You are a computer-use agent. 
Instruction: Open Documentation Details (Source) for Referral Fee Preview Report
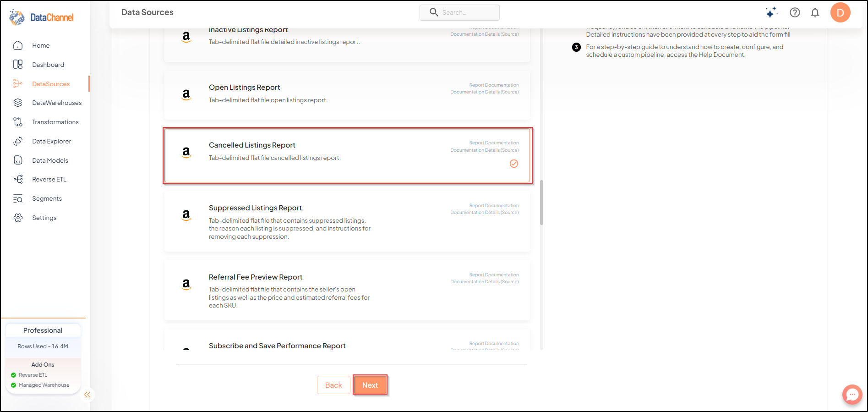[x=484, y=282]
